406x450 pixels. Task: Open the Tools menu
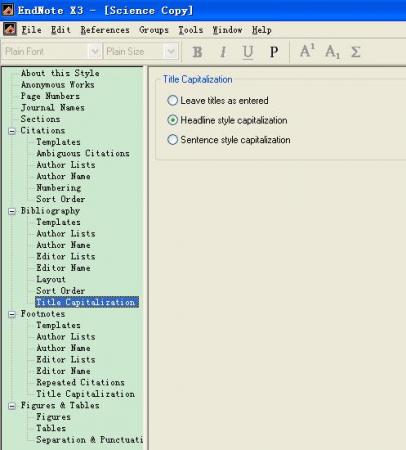[190, 30]
